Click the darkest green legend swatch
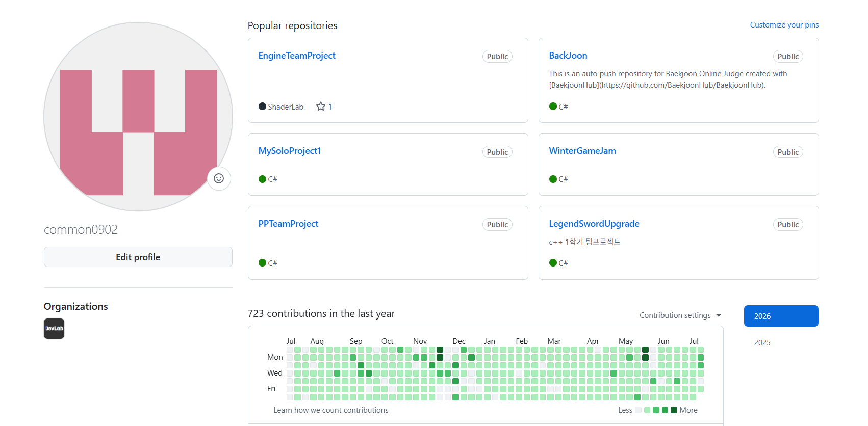Viewport: 868px width, 426px height. tap(674, 410)
